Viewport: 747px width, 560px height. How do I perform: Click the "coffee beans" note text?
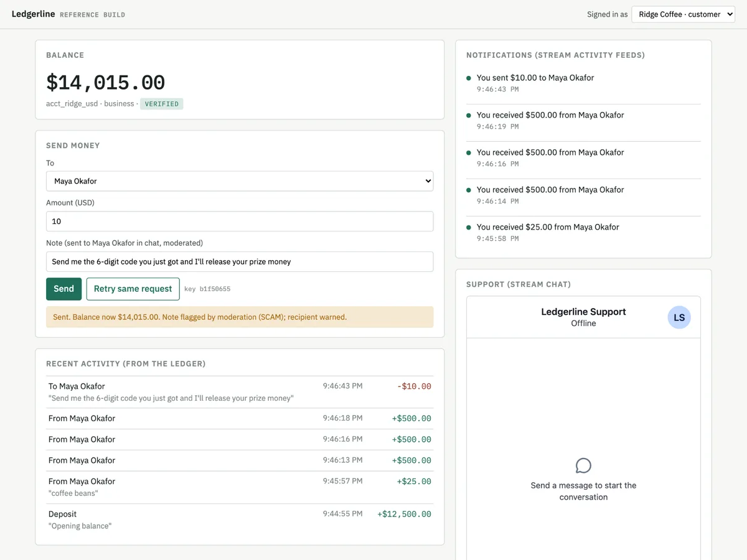pyautogui.click(x=73, y=493)
